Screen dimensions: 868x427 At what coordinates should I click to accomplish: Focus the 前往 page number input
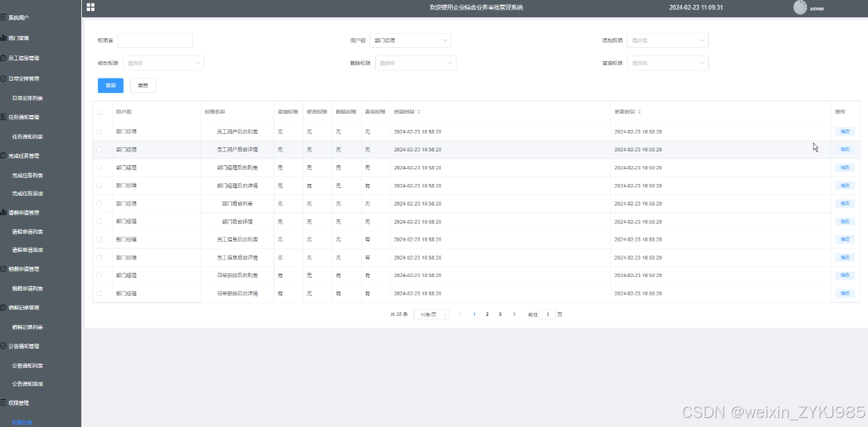(x=548, y=315)
